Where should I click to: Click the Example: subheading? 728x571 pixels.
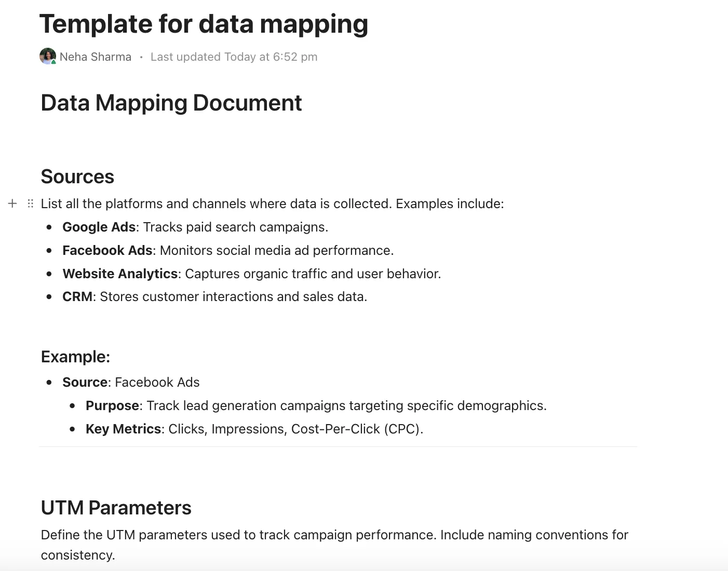pos(75,357)
